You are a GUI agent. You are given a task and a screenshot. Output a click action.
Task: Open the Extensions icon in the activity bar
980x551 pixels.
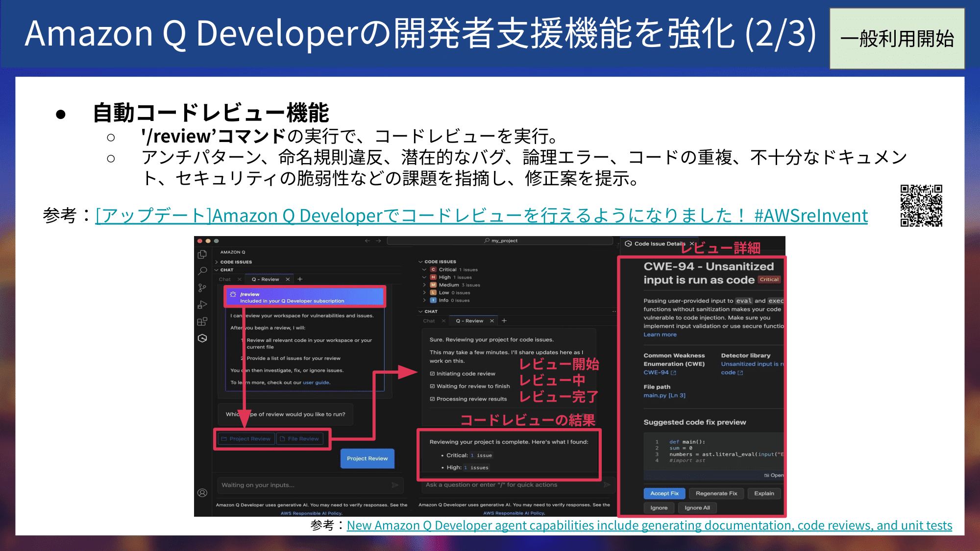point(202,321)
